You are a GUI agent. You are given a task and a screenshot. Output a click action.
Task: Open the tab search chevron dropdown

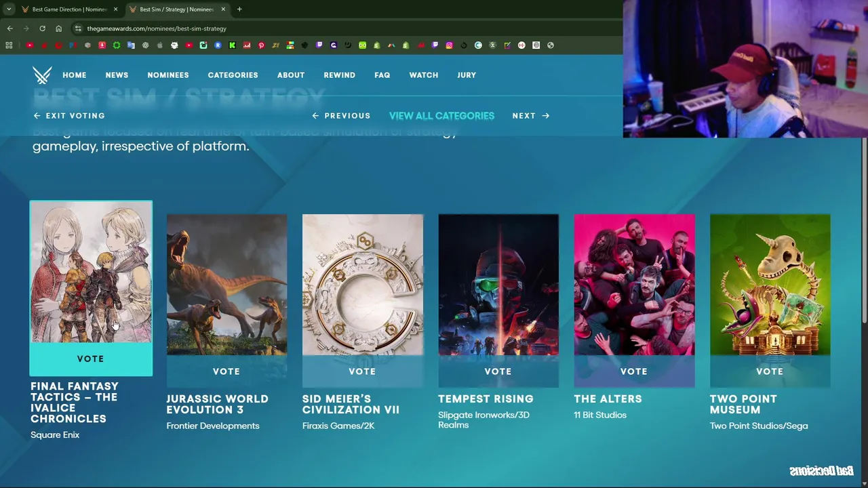pos(8,9)
